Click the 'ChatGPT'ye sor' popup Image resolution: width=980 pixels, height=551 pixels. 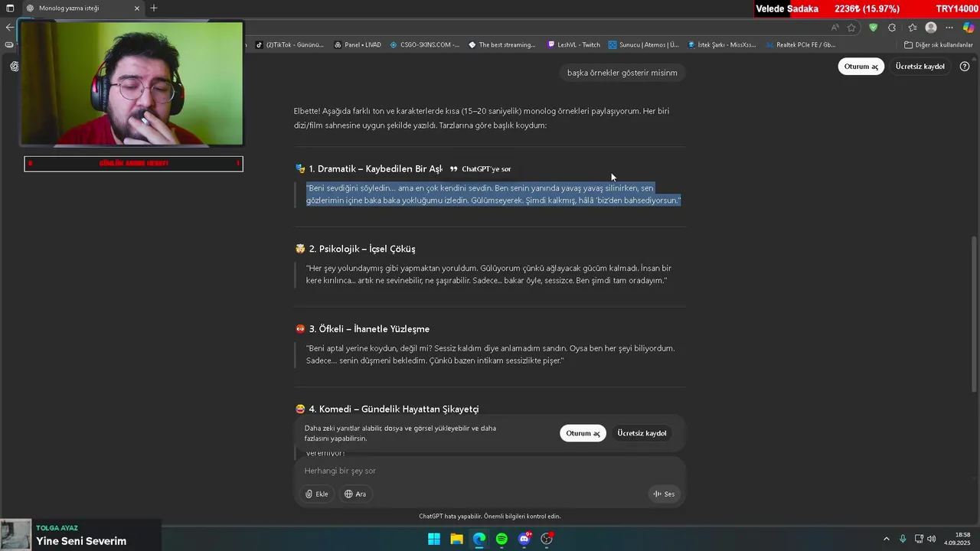coord(480,169)
